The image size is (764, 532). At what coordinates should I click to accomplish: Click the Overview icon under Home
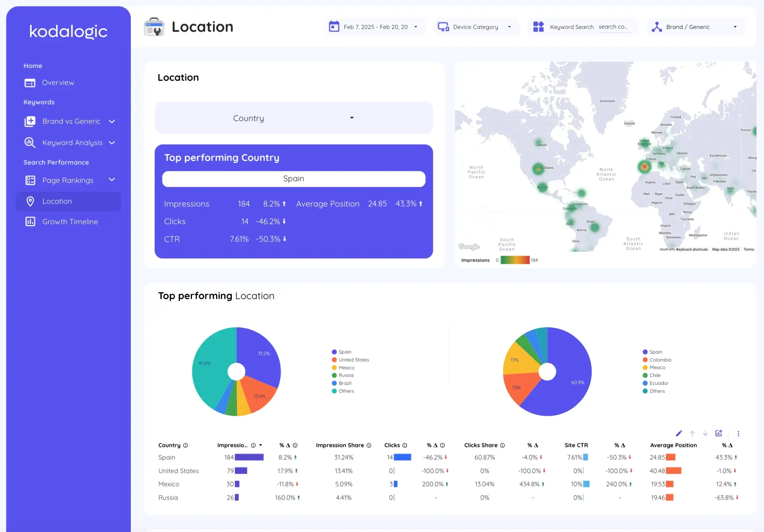30,81
